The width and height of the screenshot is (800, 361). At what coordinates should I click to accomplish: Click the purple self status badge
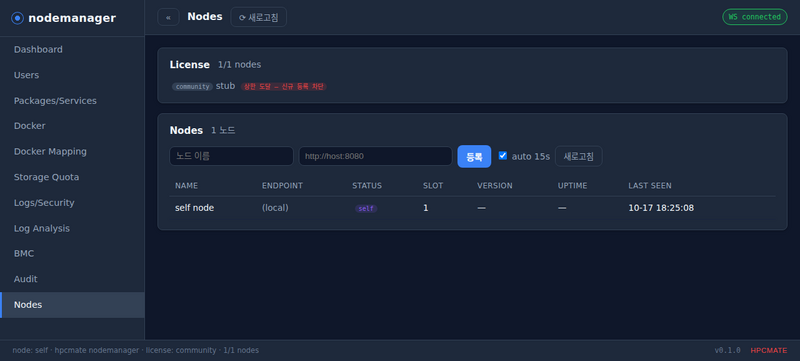(366, 209)
